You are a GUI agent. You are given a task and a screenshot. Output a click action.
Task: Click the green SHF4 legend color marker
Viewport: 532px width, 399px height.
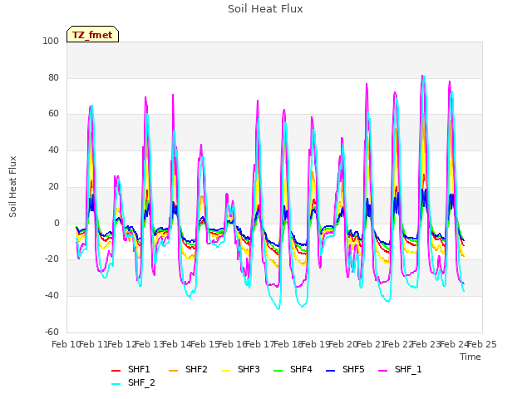click(x=278, y=371)
